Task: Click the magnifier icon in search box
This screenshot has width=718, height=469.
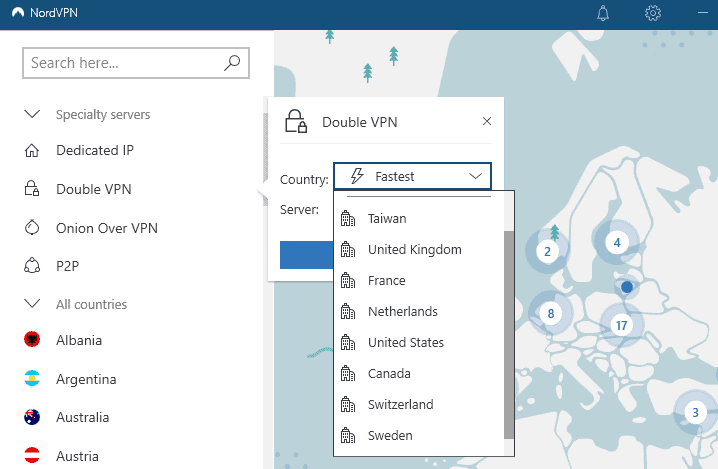Action: pyautogui.click(x=232, y=63)
